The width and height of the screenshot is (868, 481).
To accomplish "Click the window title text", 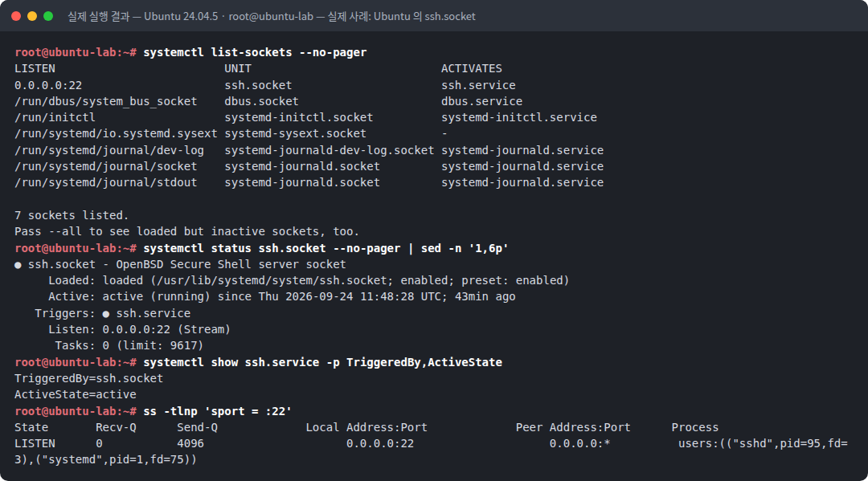I will (x=272, y=17).
